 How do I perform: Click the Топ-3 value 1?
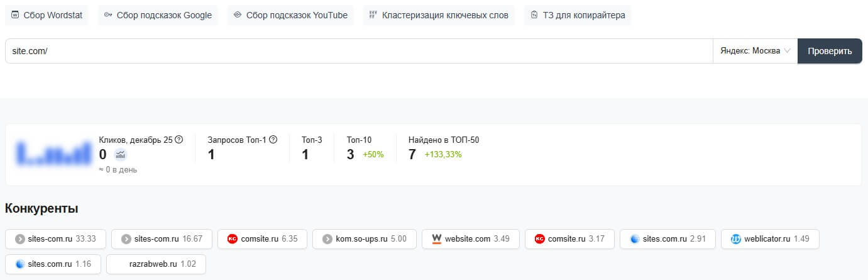point(305,154)
